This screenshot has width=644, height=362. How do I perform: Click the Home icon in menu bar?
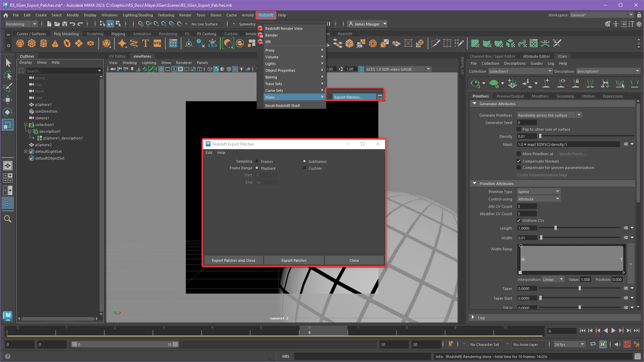point(6,15)
